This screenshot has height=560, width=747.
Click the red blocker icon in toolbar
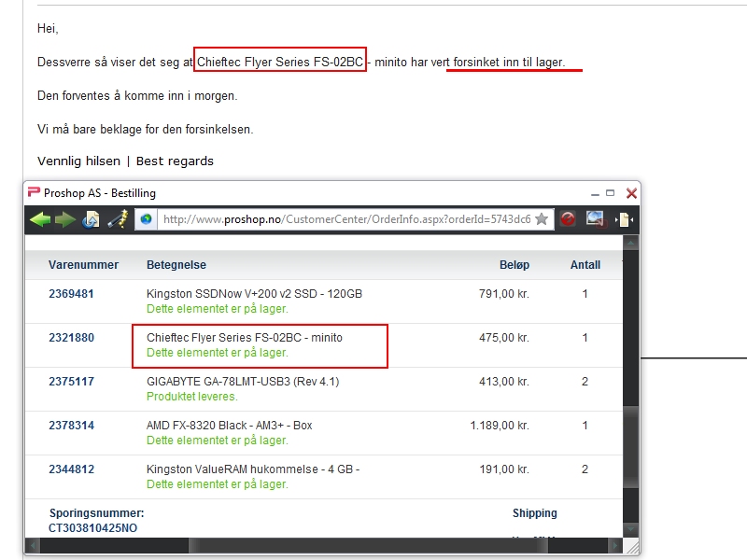click(x=568, y=219)
